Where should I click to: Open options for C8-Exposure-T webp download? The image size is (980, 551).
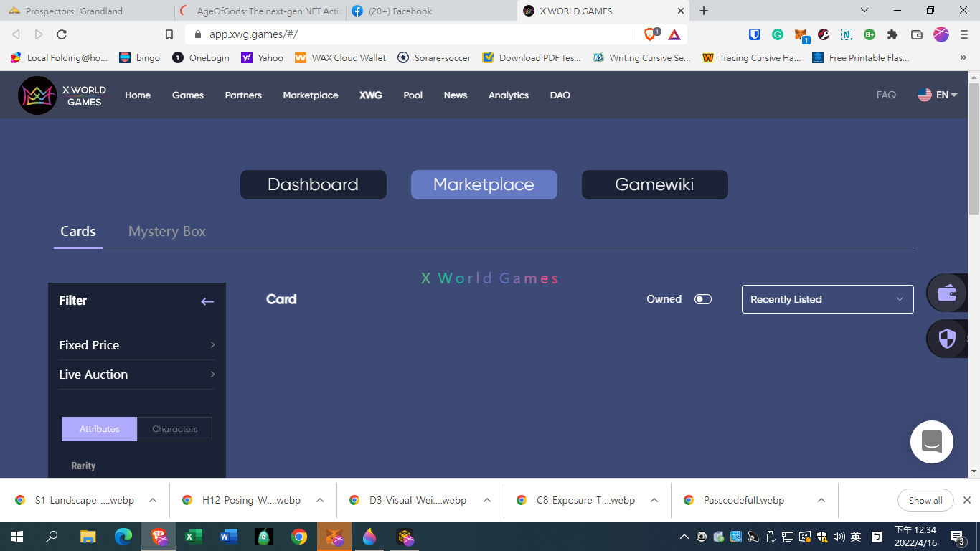click(654, 500)
